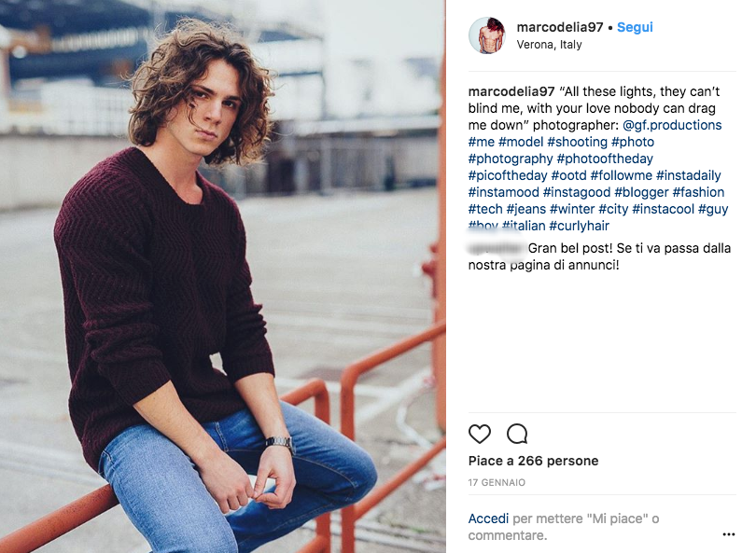The width and height of the screenshot is (756, 553).
Task: Open the #curlyhair hashtag
Action: click(x=580, y=226)
